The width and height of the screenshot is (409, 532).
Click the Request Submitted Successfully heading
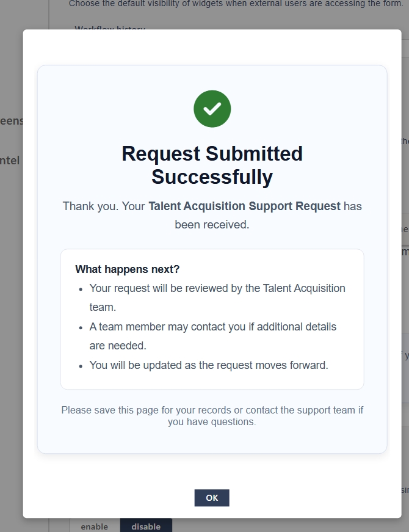click(x=212, y=165)
